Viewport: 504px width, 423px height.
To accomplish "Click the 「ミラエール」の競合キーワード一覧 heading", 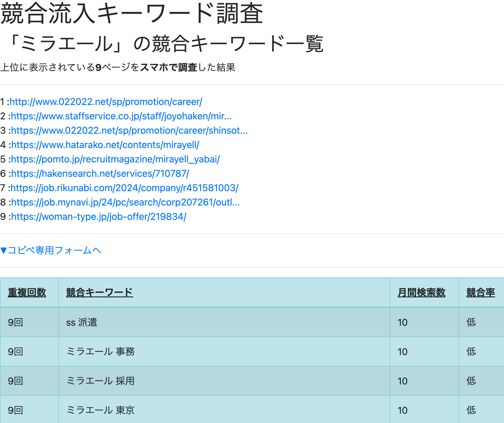I will pos(162,44).
